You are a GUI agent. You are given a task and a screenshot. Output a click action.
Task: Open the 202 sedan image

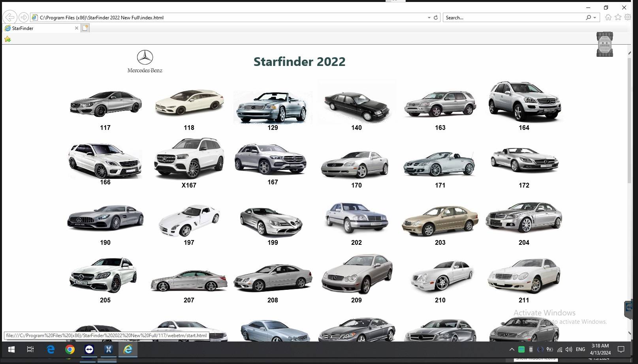[x=356, y=218]
